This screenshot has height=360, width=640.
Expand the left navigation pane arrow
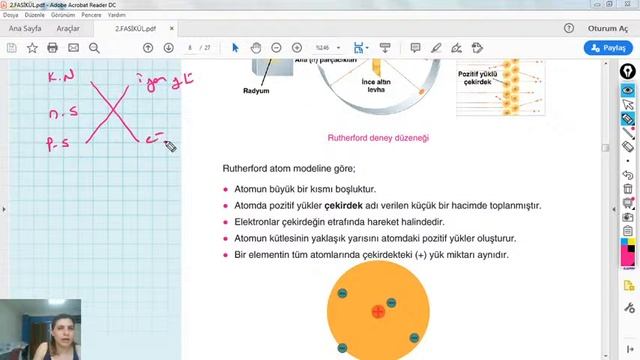point(4,209)
